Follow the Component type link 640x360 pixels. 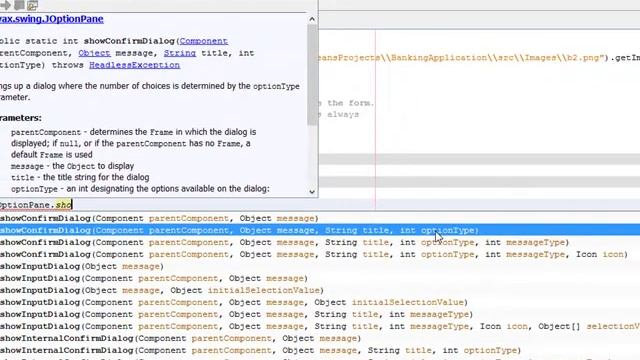click(x=204, y=41)
